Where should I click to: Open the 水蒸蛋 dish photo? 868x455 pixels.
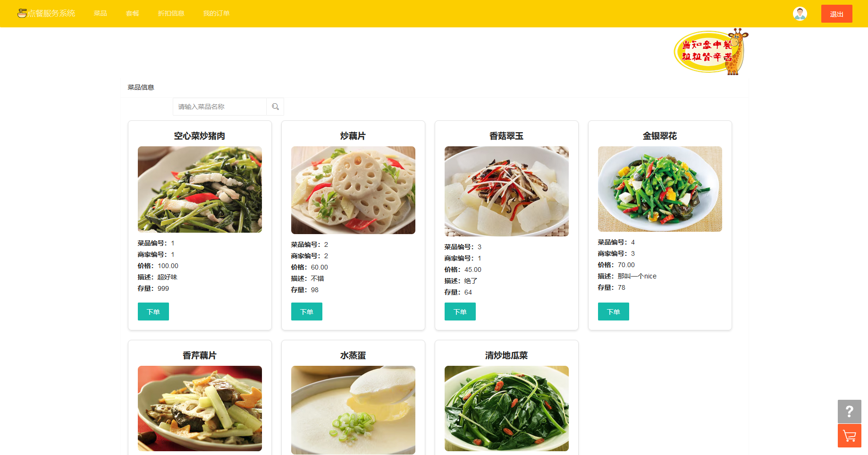pos(353,410)
